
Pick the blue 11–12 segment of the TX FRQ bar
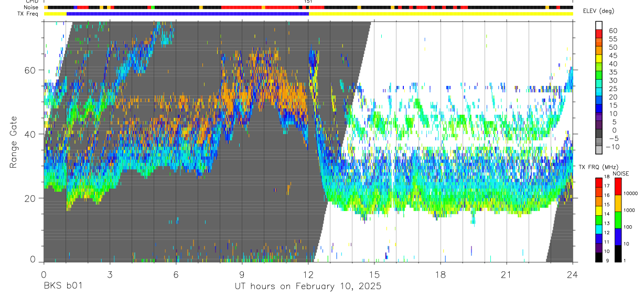(599, 238)
